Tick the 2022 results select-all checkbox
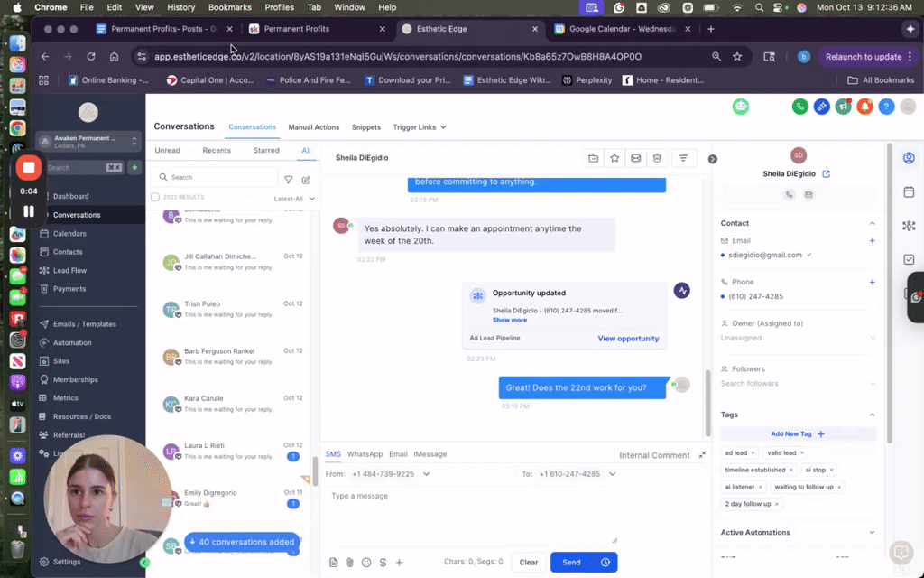The width and height of the screenshot is (924, 578). coord(155,198)
